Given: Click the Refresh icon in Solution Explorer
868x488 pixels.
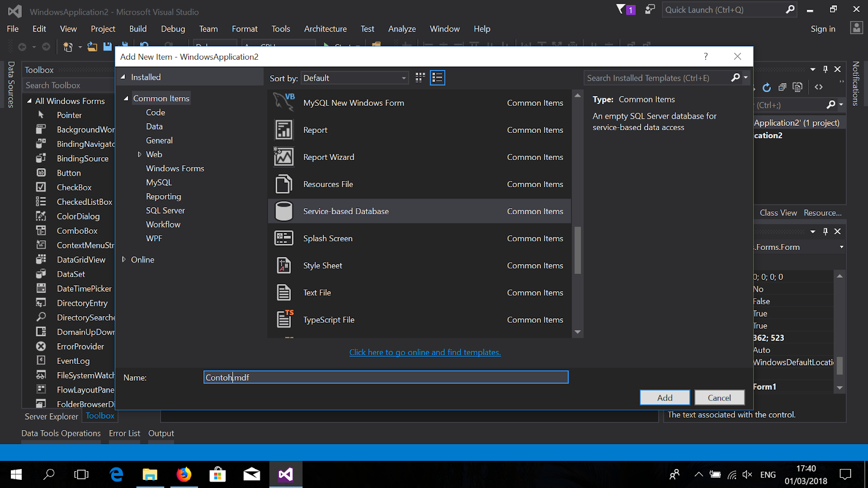Looking at the screenshot, I should coord(767,87).
